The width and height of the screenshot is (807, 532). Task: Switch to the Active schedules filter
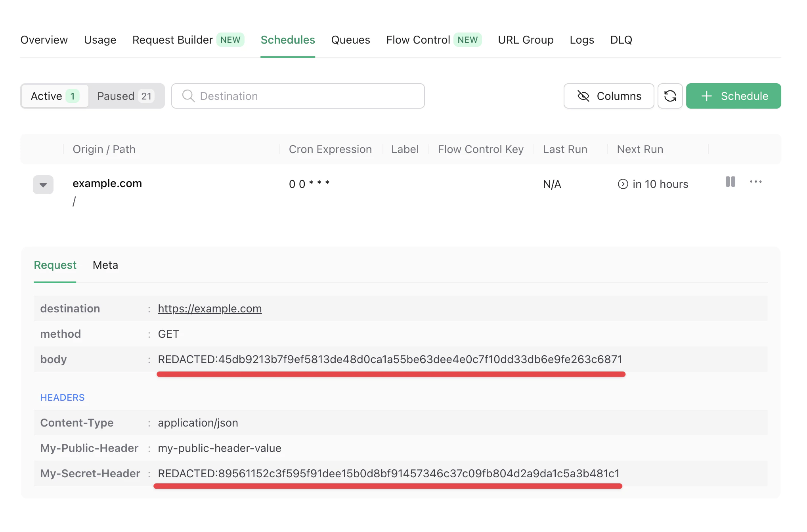[x=55, y=96]
